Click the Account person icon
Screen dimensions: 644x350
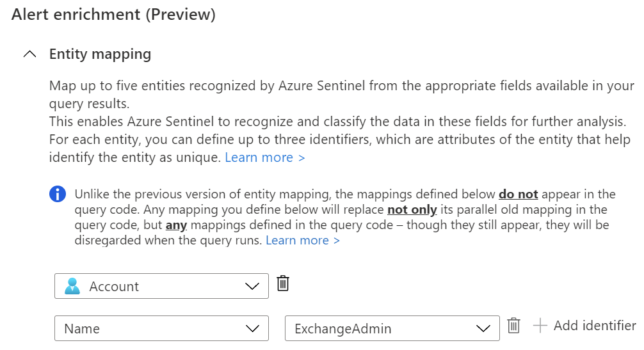click(x=73, y=287)
